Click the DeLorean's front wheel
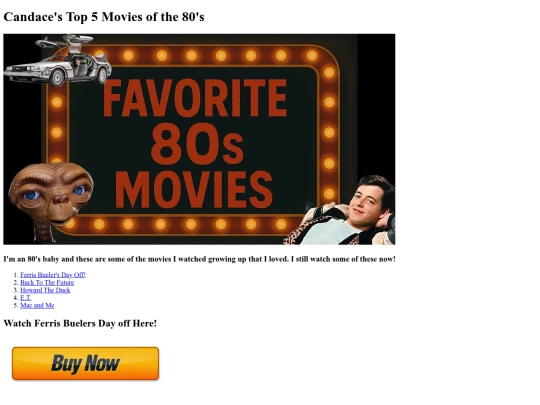This screenshot has height=405, width=540. coord(56,77)
